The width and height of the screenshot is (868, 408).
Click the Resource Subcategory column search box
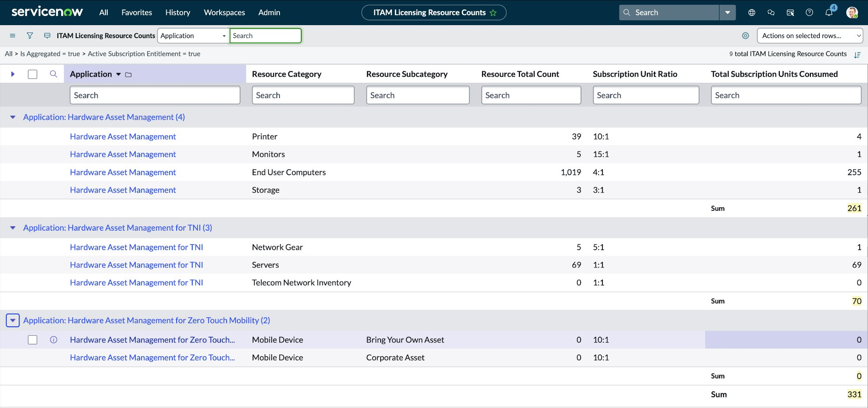coord(418,95)
